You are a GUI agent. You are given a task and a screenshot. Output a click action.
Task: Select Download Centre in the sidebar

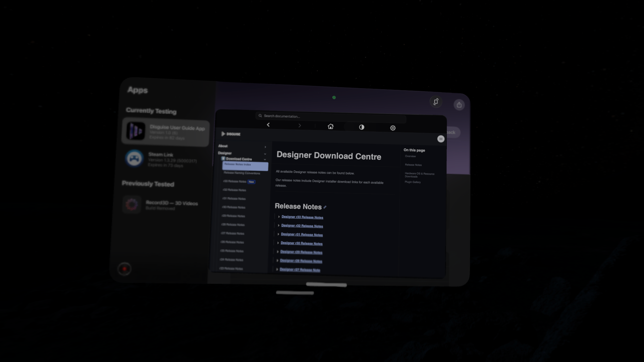(x=239, y=159)
